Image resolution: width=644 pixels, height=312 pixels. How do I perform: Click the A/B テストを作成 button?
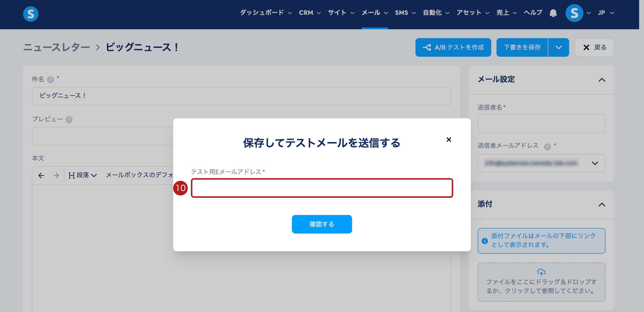[x=453, y=47]
